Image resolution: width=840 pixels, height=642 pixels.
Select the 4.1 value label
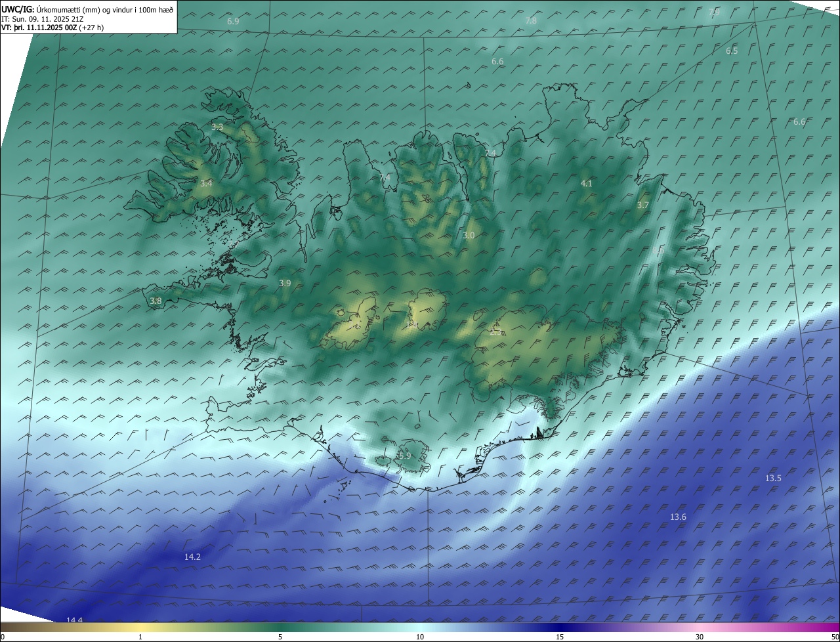587,184
